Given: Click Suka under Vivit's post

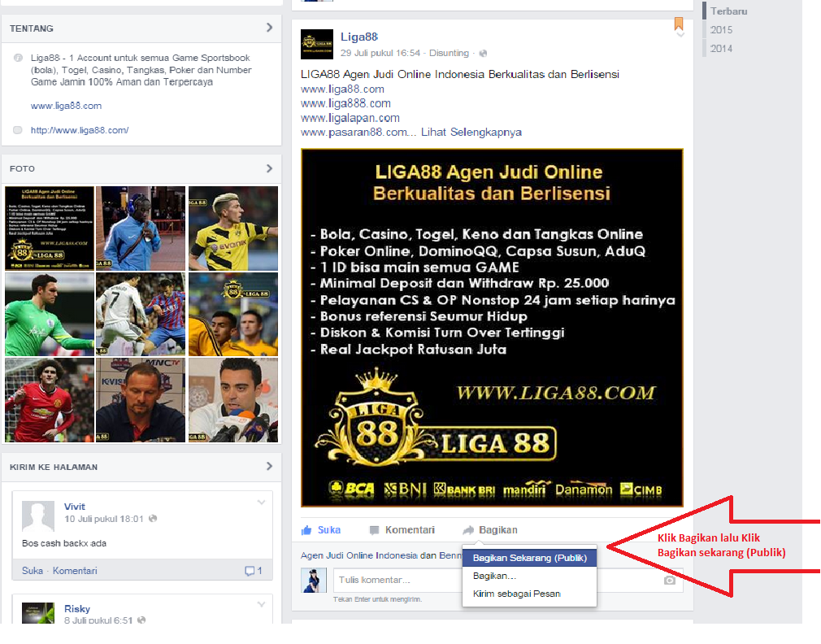Looking at the screenshot, I should (33, 571).
